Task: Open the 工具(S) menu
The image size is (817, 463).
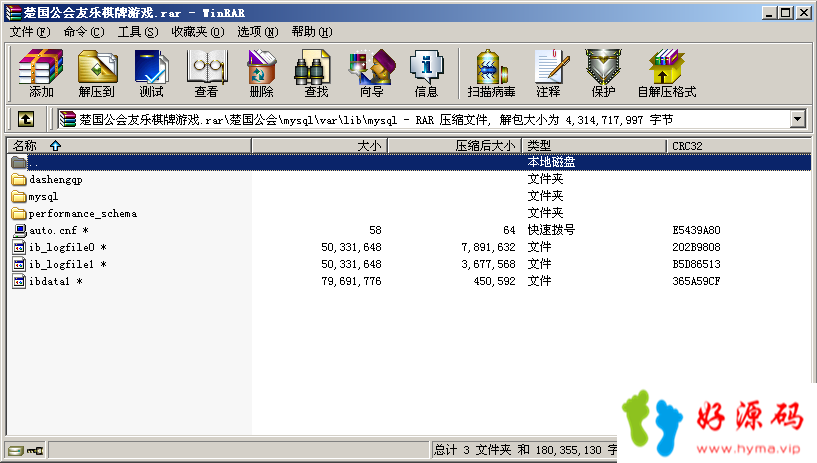Action: point(138,32)
